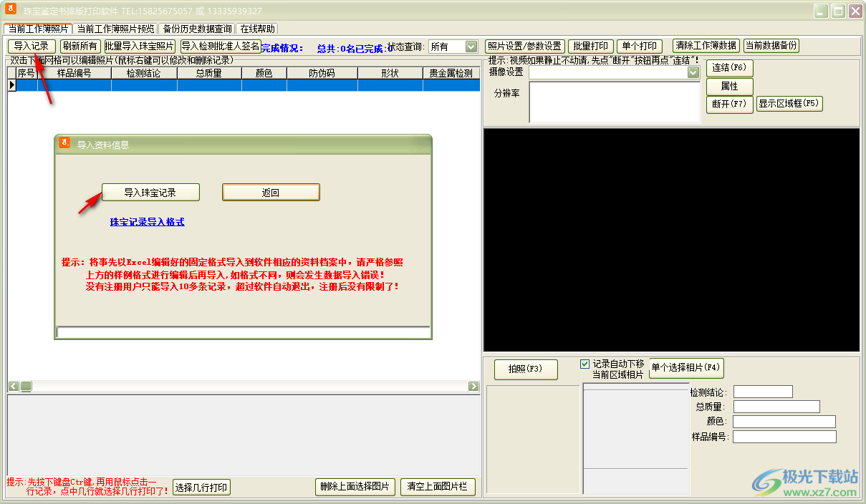Click 显示区域框(F5) to show region frame
866x504 pixels.
pos(789,103)
